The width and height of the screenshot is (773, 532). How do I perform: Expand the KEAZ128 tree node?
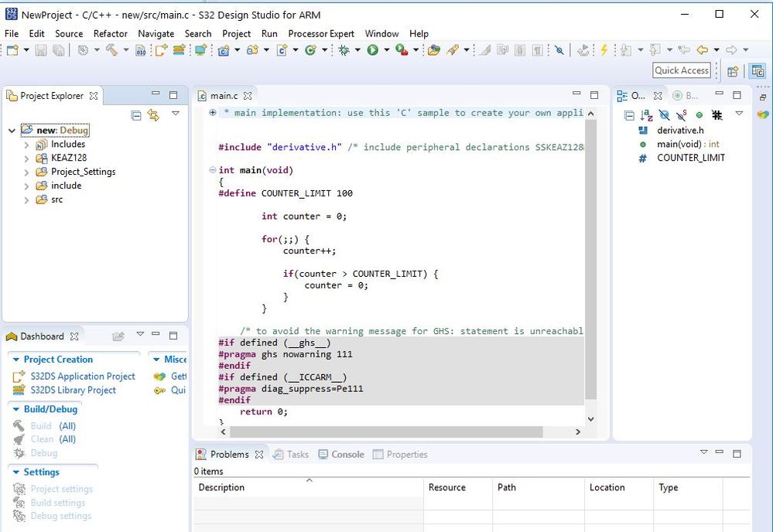(26, 159)
